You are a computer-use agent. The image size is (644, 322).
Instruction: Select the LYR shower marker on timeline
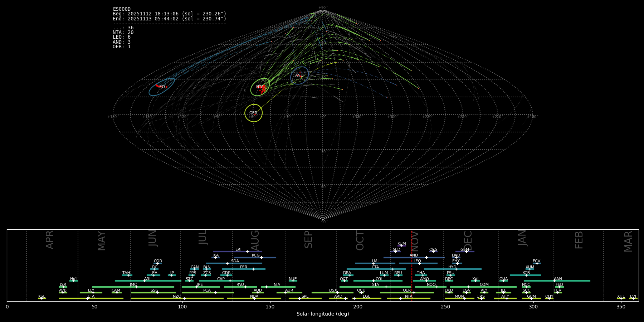(x=63, y=287)
